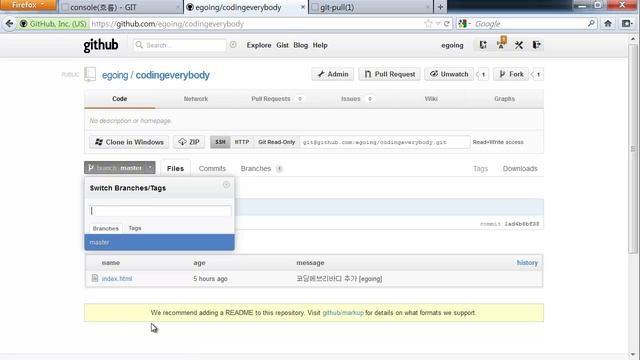The height and width of the screenshot is (360, 640).
Task: Select master branch in the list
Action: coord(159,242)
